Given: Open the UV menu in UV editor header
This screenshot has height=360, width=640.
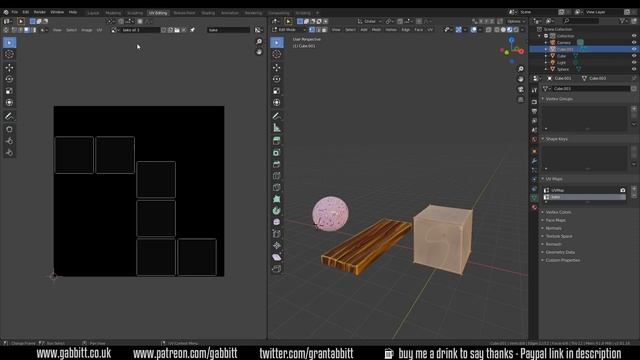Looking at the screenshot, I should (99, 30).
